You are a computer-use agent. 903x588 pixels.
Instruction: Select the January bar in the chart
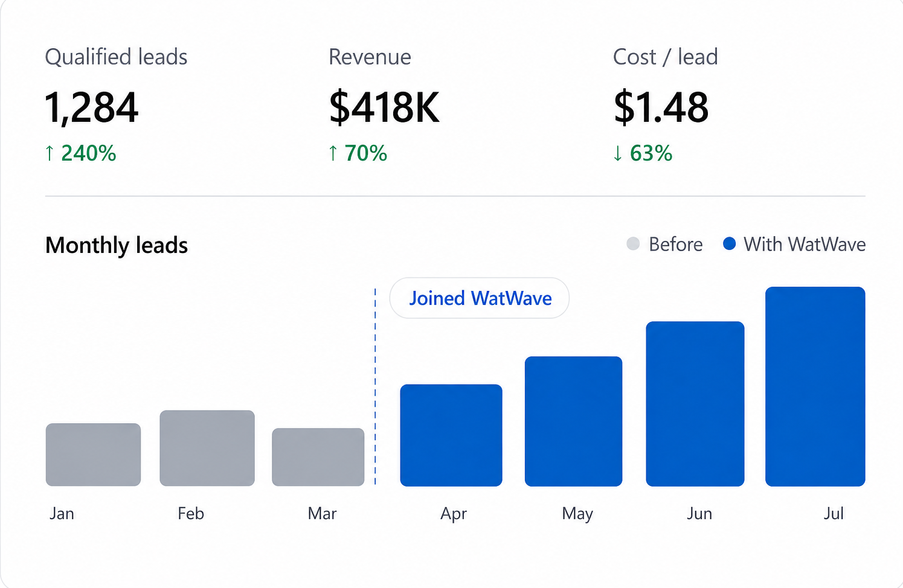pyautogui.click(x=94, y=455)
